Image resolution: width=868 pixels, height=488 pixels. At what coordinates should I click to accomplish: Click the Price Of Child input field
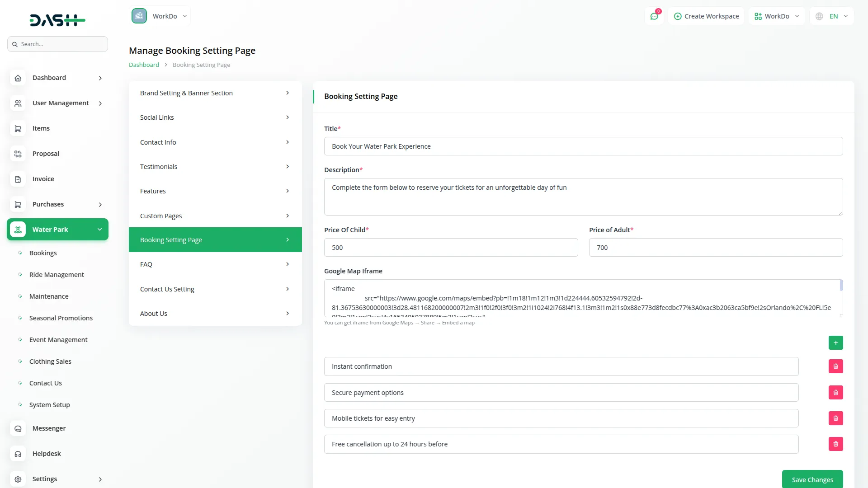451,248
